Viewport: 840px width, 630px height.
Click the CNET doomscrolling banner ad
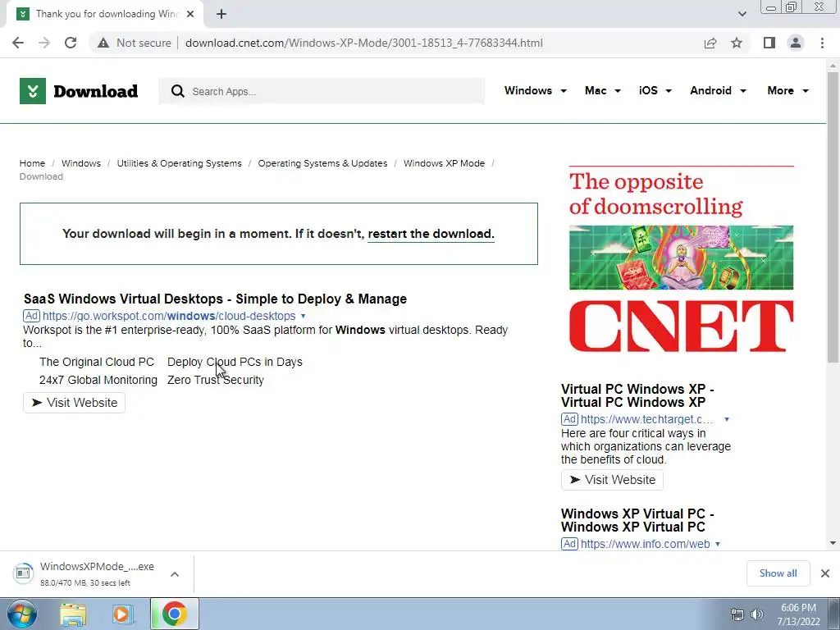(x=681, y=260)
